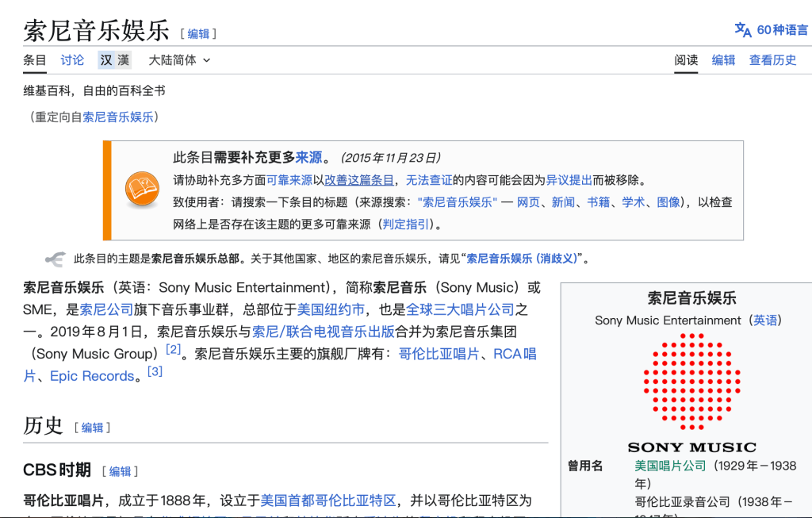
Task: Select the 编辑 tab beside 阅读
Action: coord(723,60)
